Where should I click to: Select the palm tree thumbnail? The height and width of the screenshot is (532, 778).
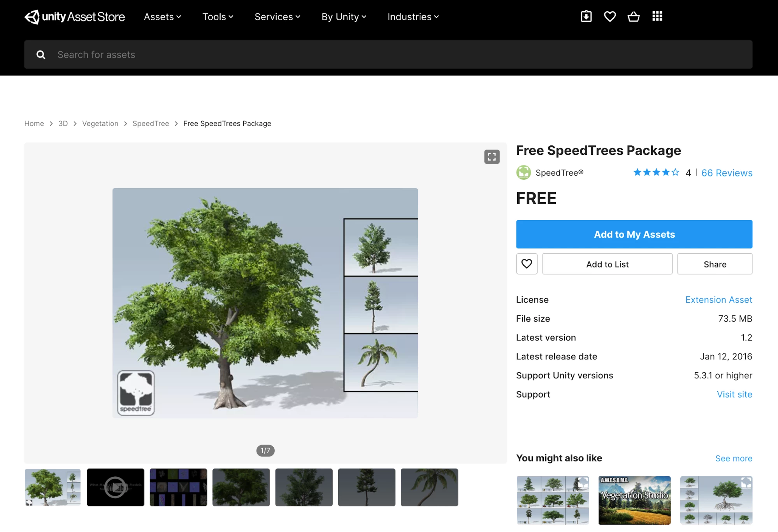(x=429, y=487)
